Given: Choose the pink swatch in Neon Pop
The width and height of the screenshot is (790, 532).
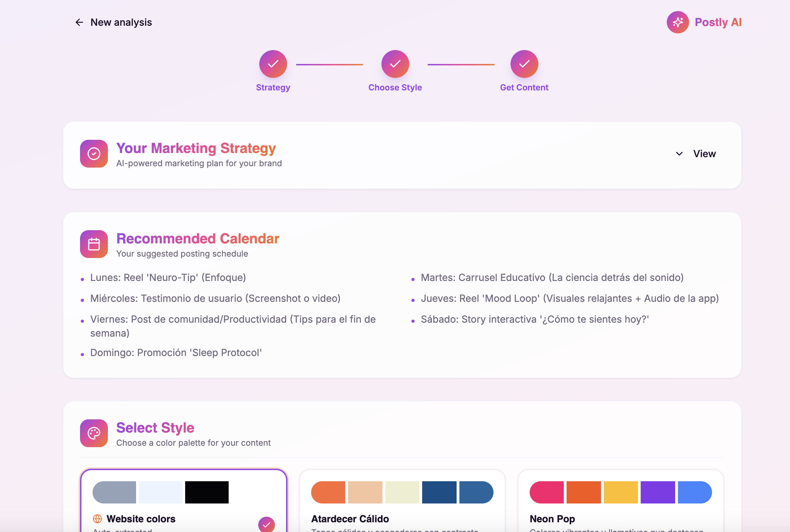Looking at the screenshot, I should pos(547,492).
